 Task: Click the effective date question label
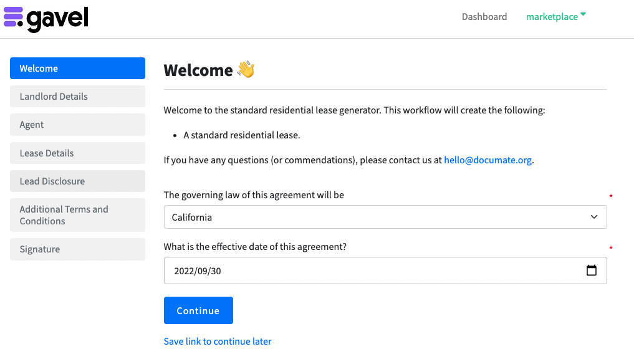click(255, 247)
